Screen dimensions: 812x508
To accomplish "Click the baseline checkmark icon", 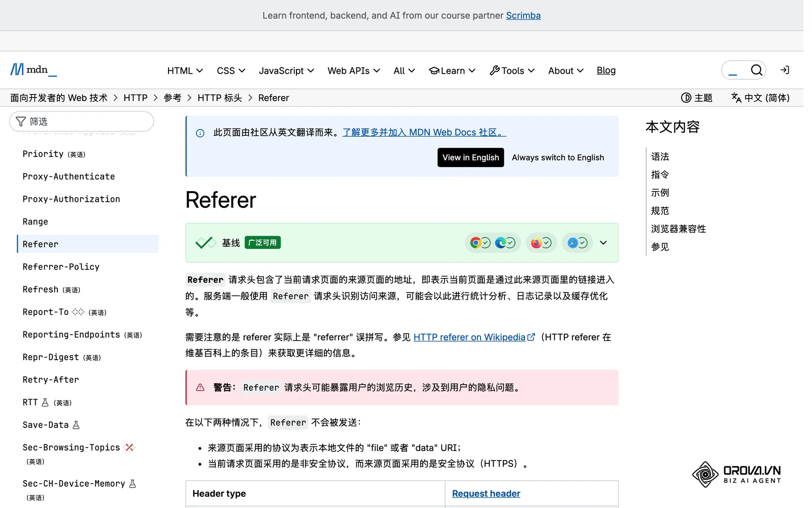I will 206,243.
